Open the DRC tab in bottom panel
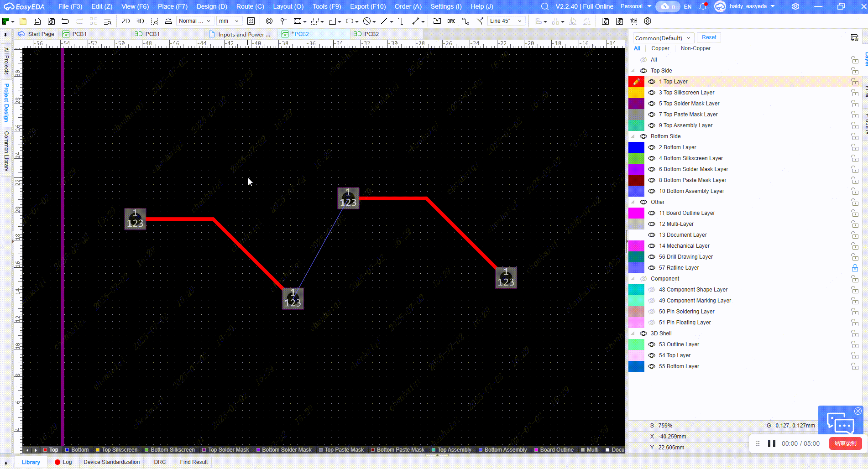 pos(160,462)
